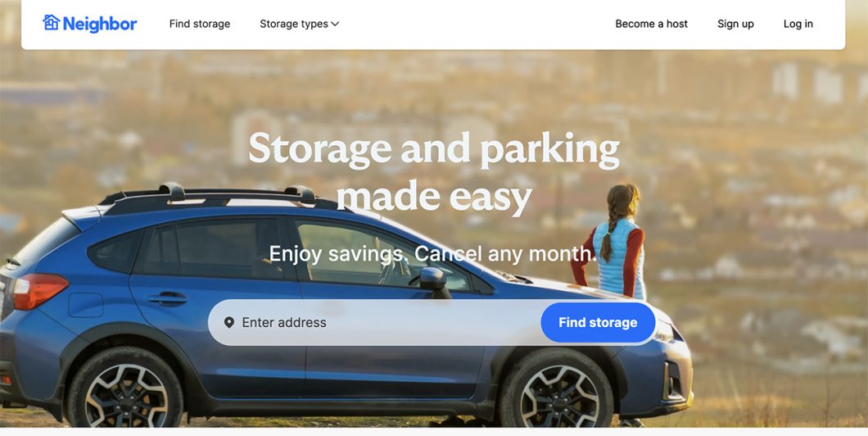This screenshot has width=868, height=436.
Task: Click the Neighbor house logo icon
Action: tap(51, 23)
